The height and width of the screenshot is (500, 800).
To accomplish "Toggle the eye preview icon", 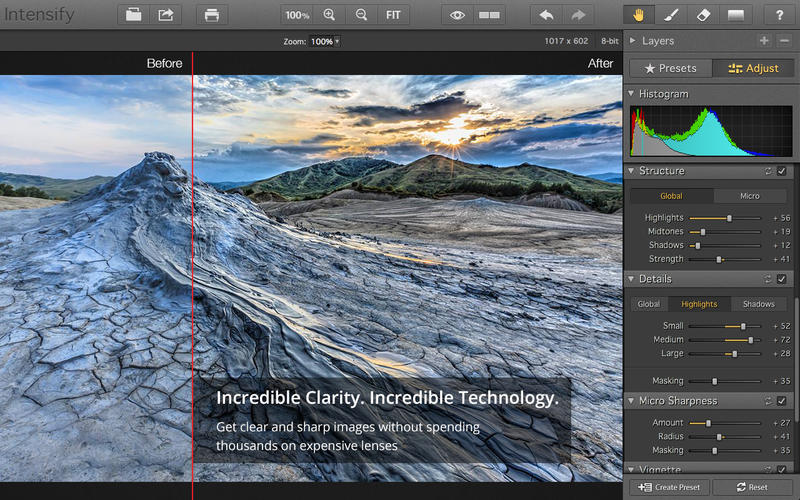I will 457,15.
